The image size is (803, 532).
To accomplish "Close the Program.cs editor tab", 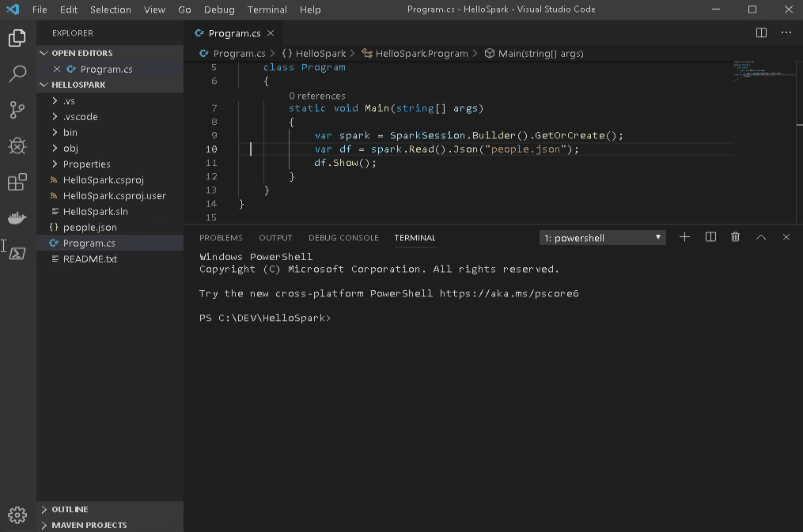I will (x=271, y=33).
